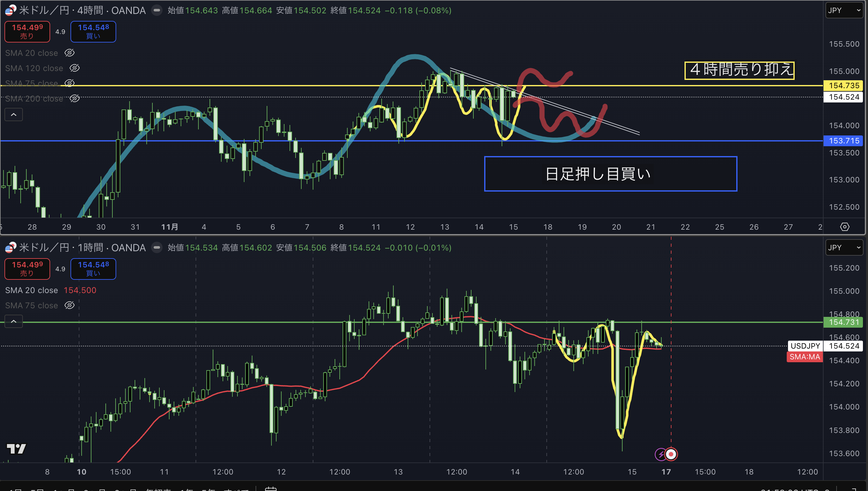Click the market status icon on 4-hour chart title
Image resolution: width=868 pixels, height=491 pixels.
coord(157,10)
